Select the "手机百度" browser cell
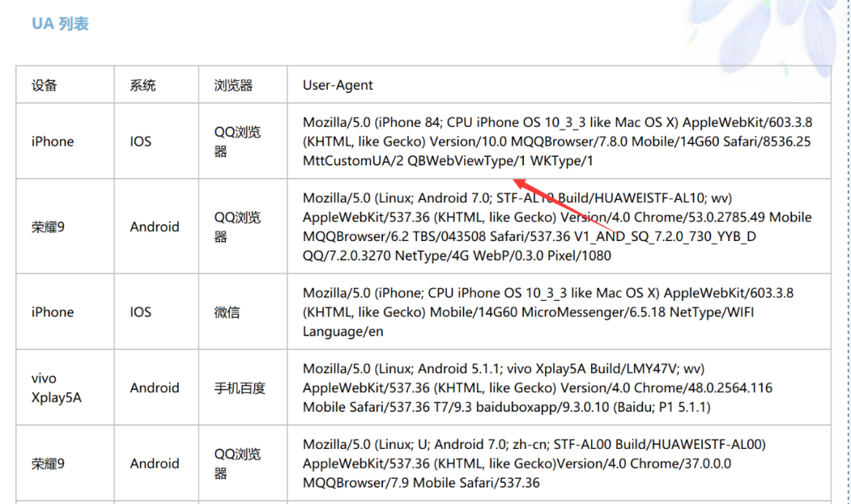The height and width of the screenshot is (504, 851). pos(240,387)
